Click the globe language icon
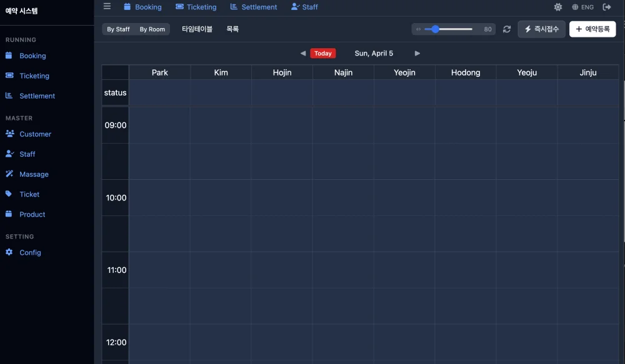 (x=575, y=7)
